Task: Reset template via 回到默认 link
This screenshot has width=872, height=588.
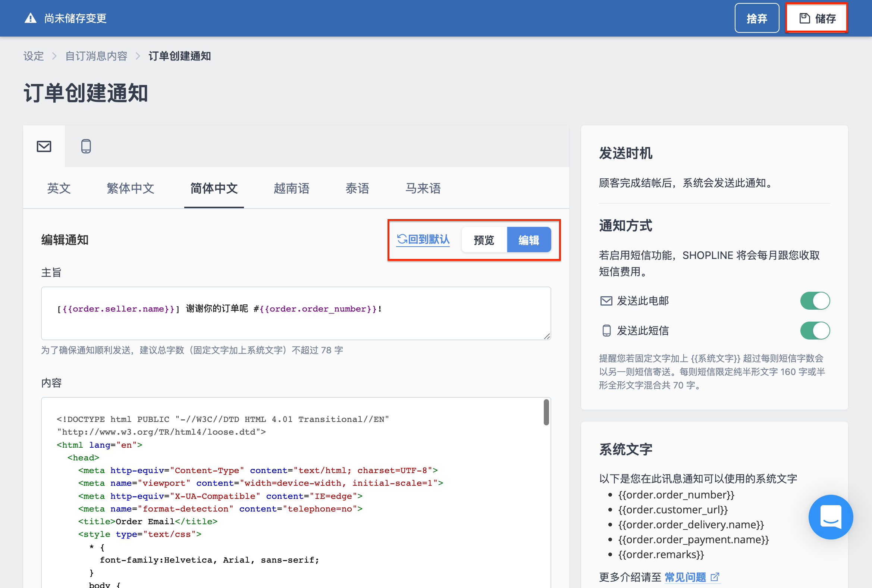Action: pyautogui.click(x=423, y=239)
